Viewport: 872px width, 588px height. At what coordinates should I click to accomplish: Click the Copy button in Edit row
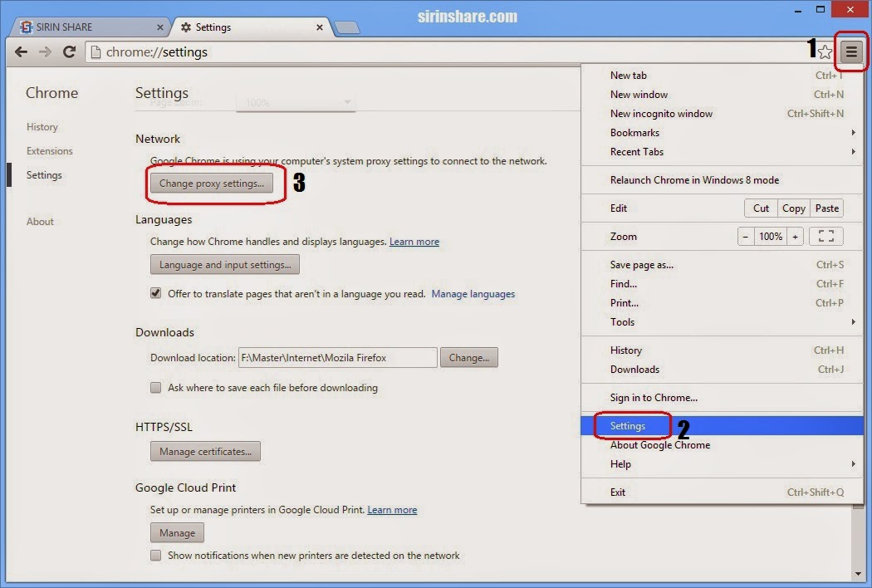point(794,208)
